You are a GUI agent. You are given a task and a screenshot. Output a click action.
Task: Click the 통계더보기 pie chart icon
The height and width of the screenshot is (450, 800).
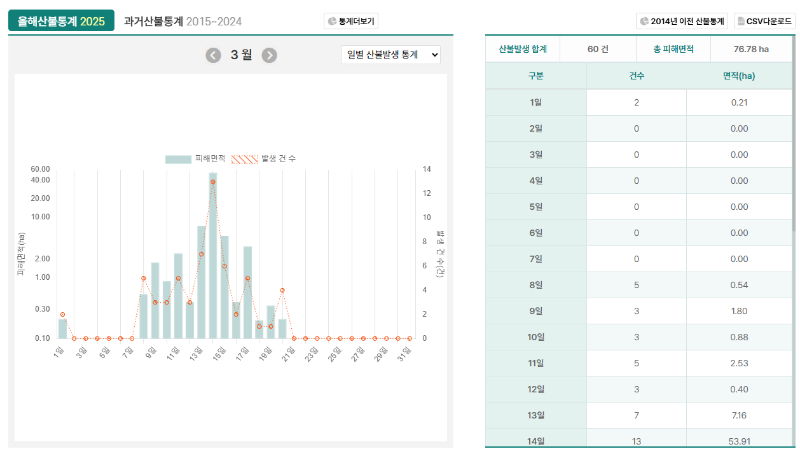[332, 21]
